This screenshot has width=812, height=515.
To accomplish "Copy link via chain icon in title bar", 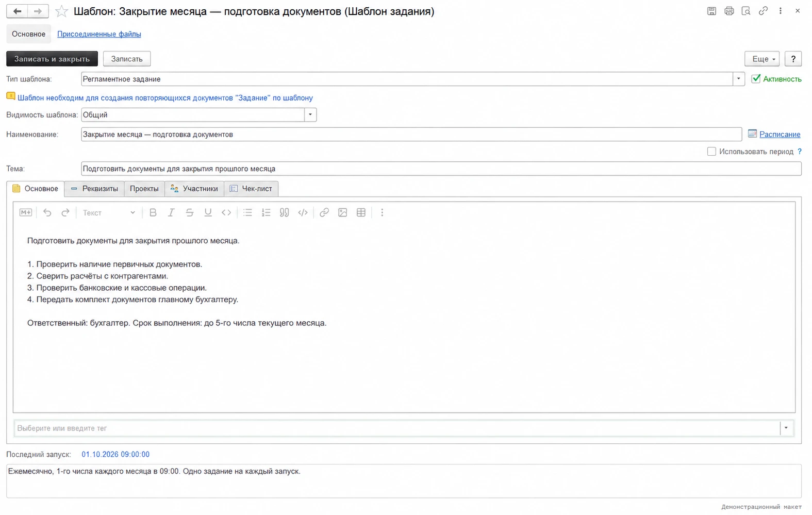I will tap(763, 11).
